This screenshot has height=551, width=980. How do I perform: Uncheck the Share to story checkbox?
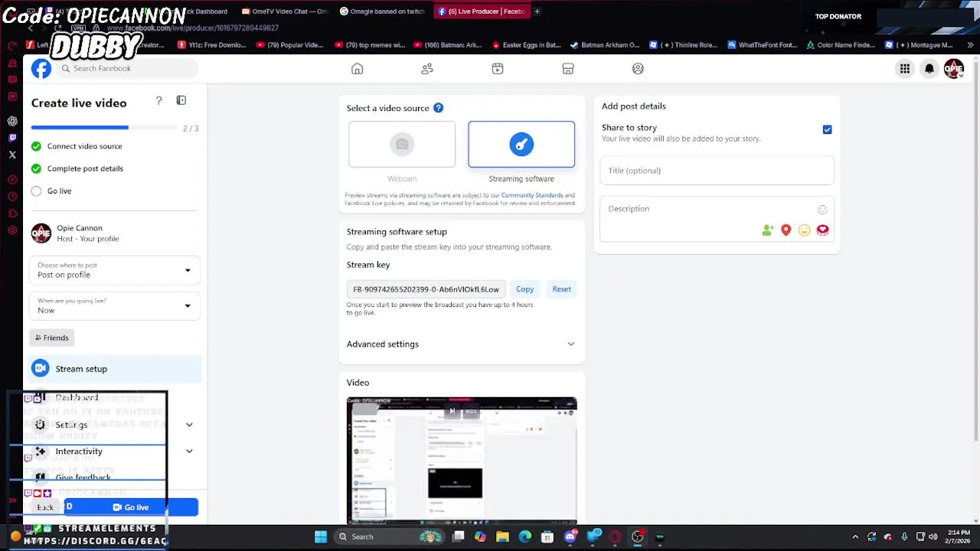point(827,130)
